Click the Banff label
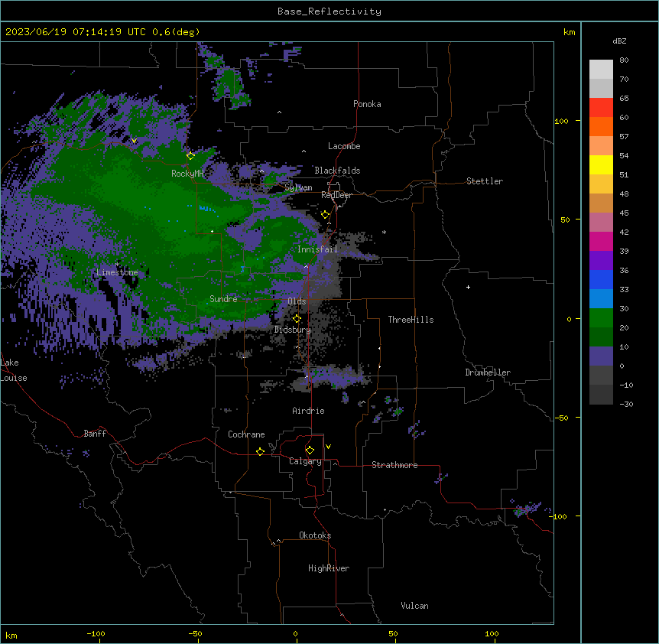 [x=95, y=434]
